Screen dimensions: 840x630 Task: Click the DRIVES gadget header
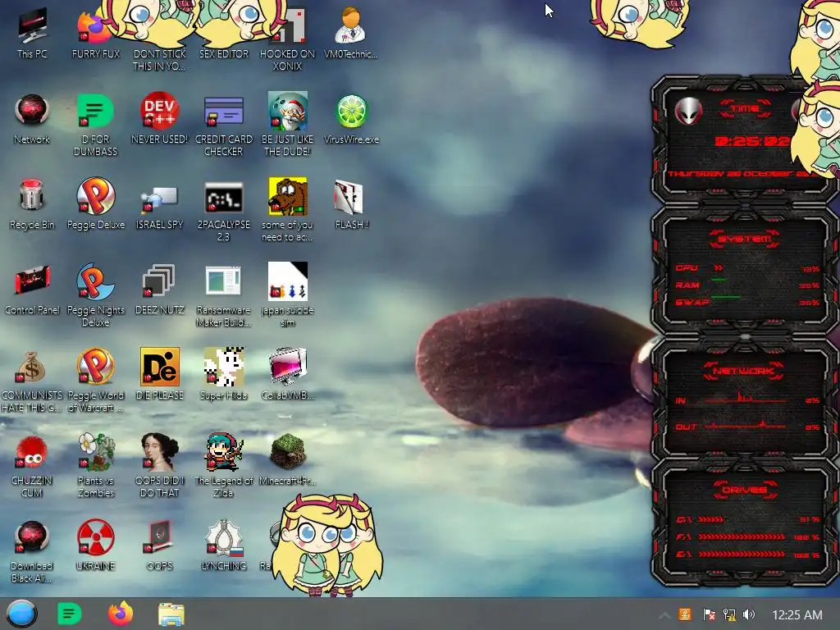pyautogui.click(x=745, y=490)
